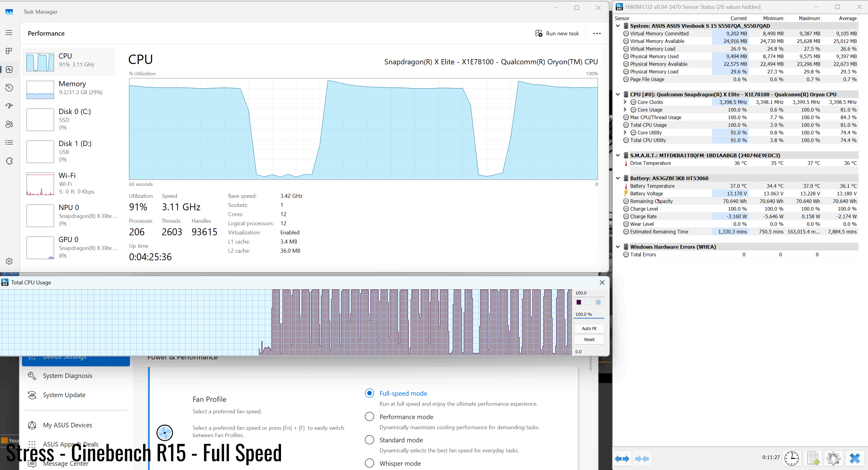The height and width of the screenshot is (470, 868).
Task: Click blue grid color swatch
Action: click(598, 302)
